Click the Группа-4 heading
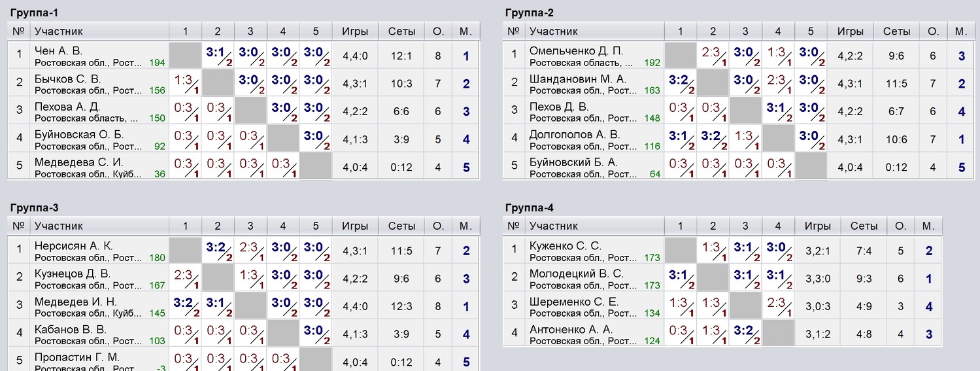The image size is (980, 371). pos(530,208)
